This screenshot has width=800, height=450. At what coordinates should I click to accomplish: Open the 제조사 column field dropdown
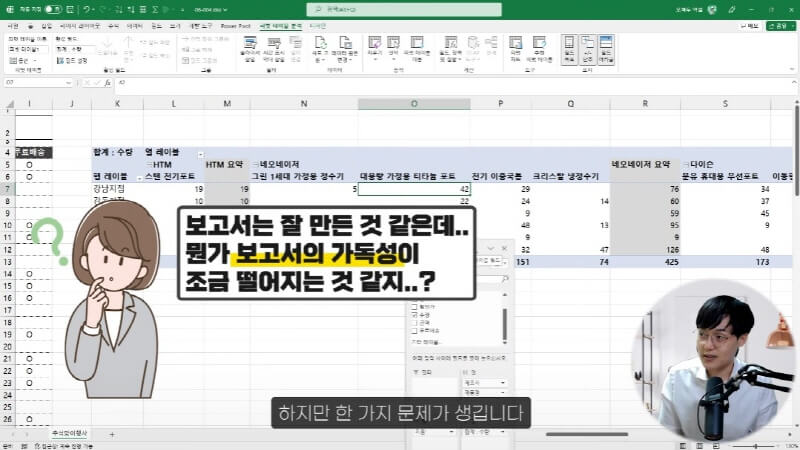[x=503, y=383]
